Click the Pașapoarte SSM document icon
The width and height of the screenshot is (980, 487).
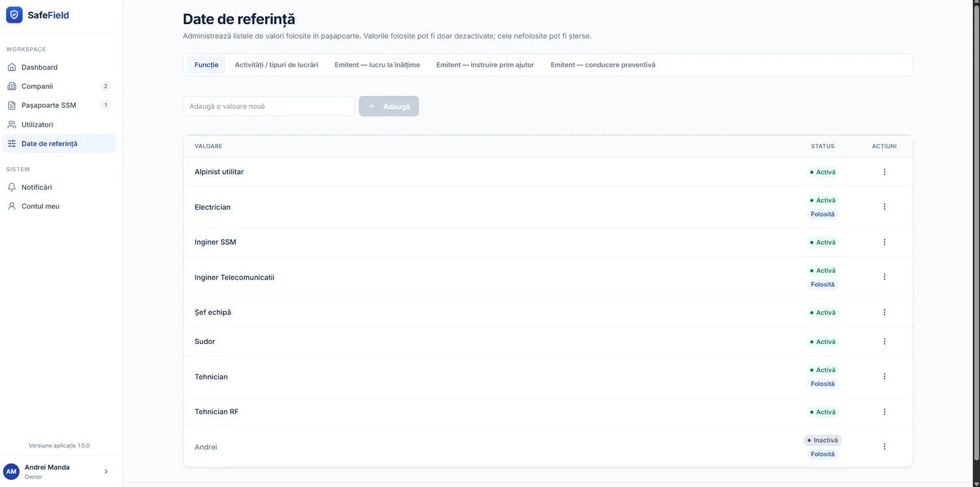[12, 105]
